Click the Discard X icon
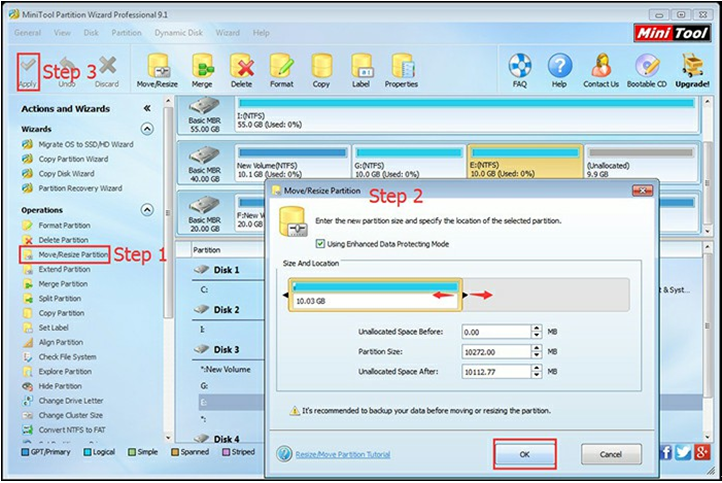The height and width of the screenshot is (483, 722). click(107, 65)
